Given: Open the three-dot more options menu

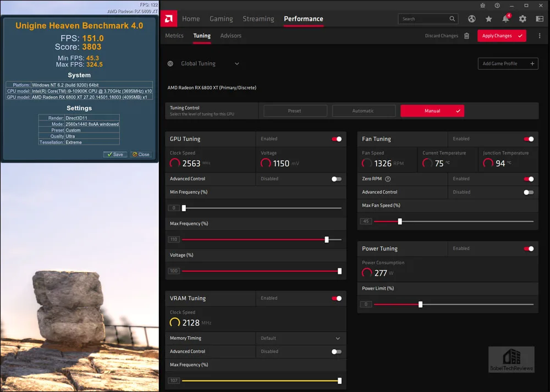Looking at the screenshot, I should [540, 36].
